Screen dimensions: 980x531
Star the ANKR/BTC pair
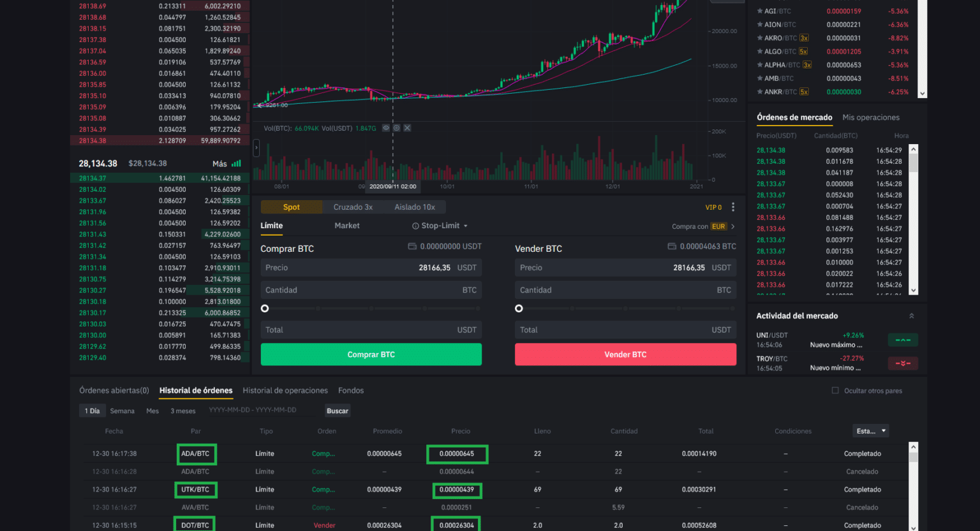(759, 91)
